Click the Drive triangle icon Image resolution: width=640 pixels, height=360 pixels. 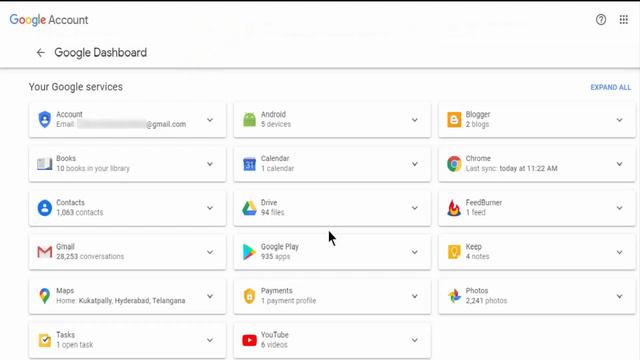(249, 208)
